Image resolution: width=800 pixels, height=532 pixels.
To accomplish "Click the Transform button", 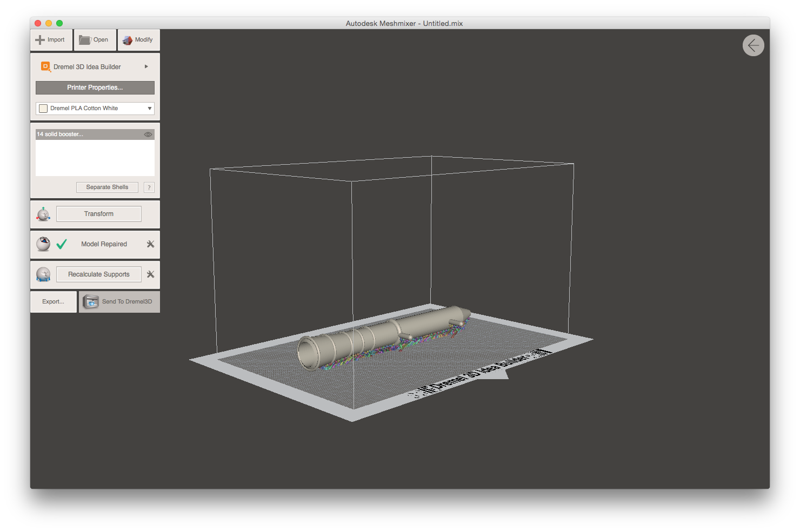I will pos(99,214).
